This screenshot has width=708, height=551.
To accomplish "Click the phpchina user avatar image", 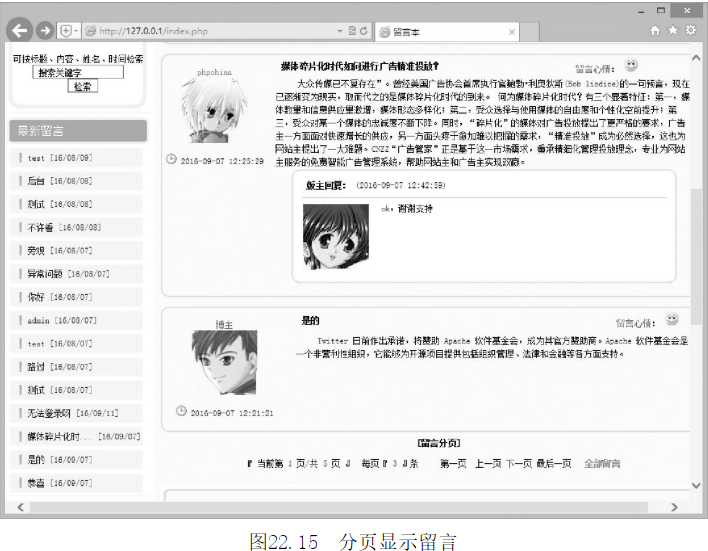I will click(214, 112).
